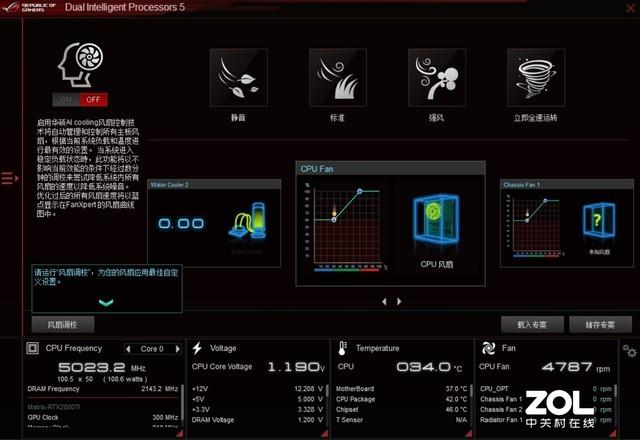Close the Dual Intelligent Processors window
The height and width of the screenshot is (440, 640).
pos(631,8)
